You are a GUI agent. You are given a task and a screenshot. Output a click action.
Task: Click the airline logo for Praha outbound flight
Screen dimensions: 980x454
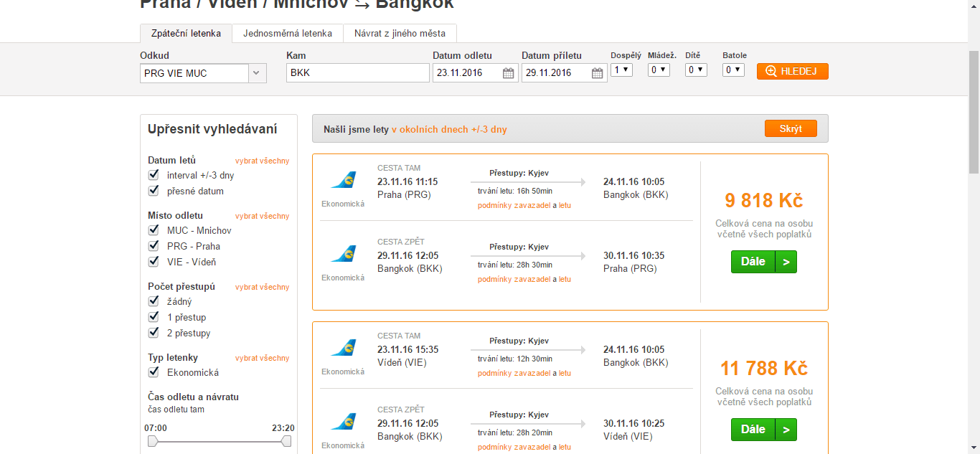(343, 181)
